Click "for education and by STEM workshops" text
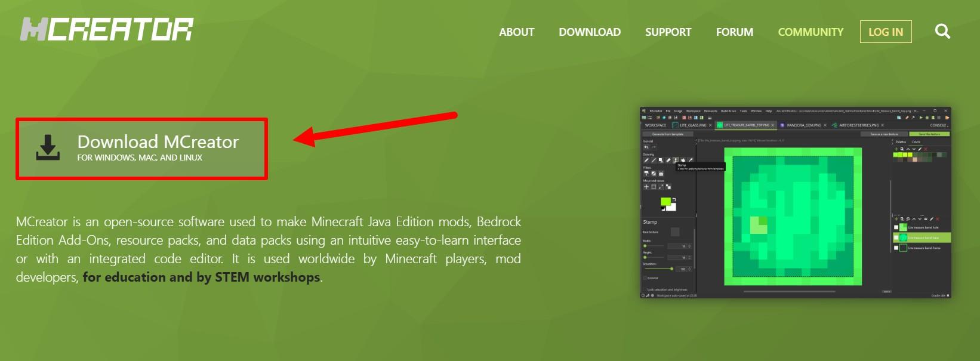This screenshot has height=361, width=980. click(x=202, y=277)
